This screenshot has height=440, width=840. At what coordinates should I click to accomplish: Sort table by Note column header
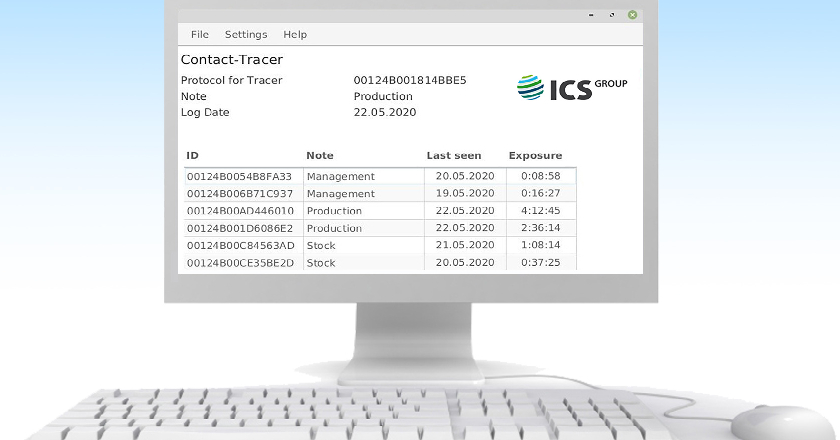tap(320, 155)
